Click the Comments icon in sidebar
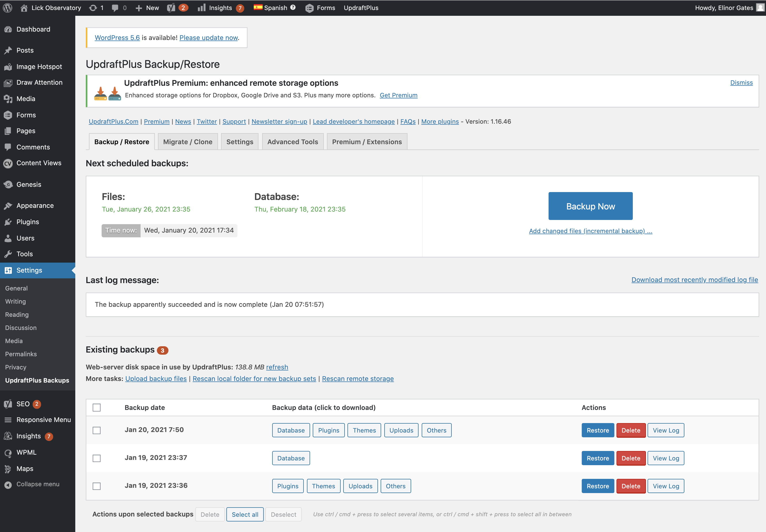The image size is (766, 532). pyautogui.click(x=8, y=147)
